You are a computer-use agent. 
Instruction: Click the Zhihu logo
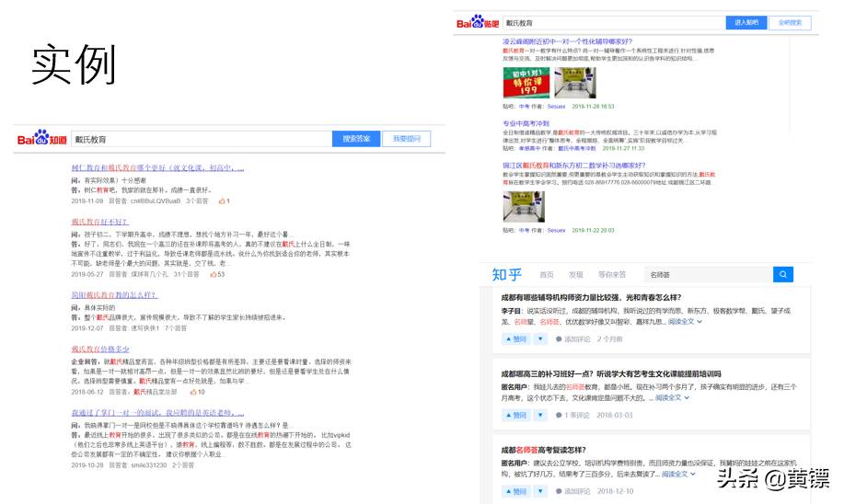(507, 274)
